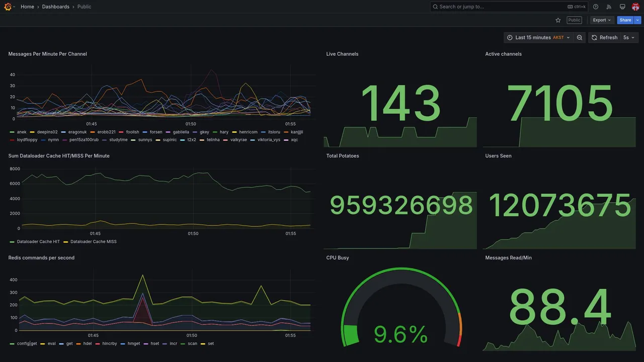Click the blue Share button
This screenshot has height=362, width=644.
[625, 20]
